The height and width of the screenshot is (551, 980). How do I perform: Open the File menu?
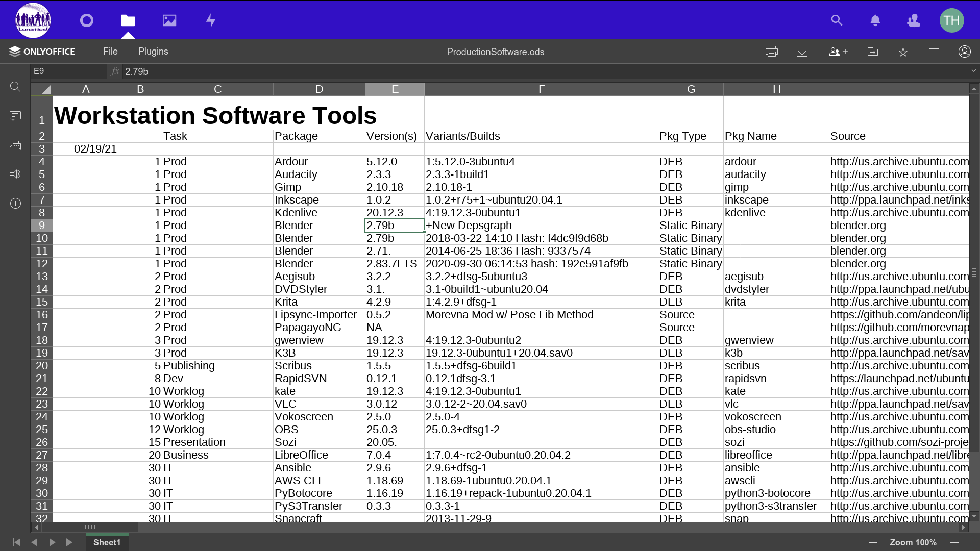(x=110, y=52)
